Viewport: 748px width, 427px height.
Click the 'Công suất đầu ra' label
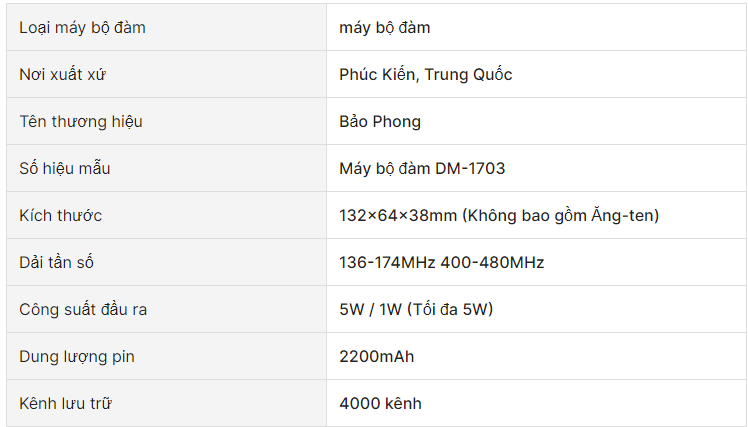tap(83, 309)
